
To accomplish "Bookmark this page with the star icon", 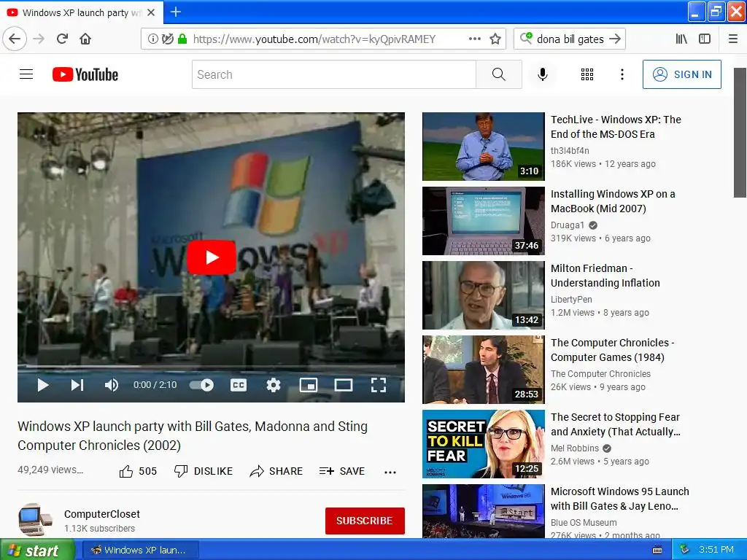I will point(495,39).
